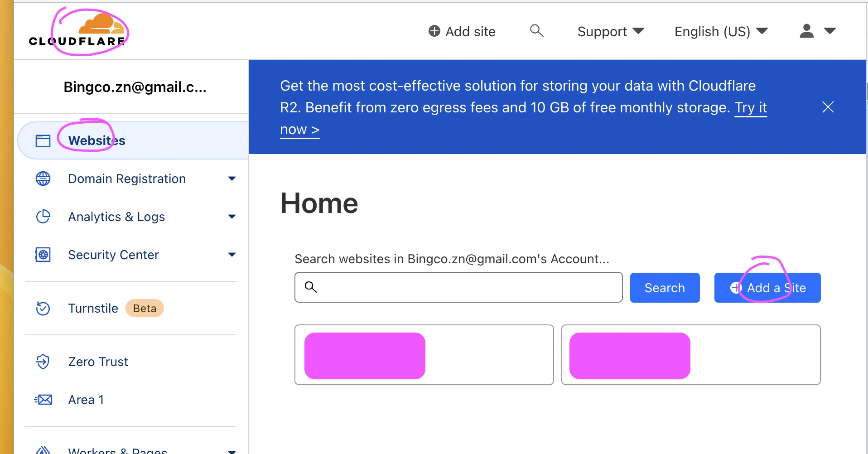868x454 pixels.
Task: Expand Security Center submenu arrow
Action: click(232, 255)
